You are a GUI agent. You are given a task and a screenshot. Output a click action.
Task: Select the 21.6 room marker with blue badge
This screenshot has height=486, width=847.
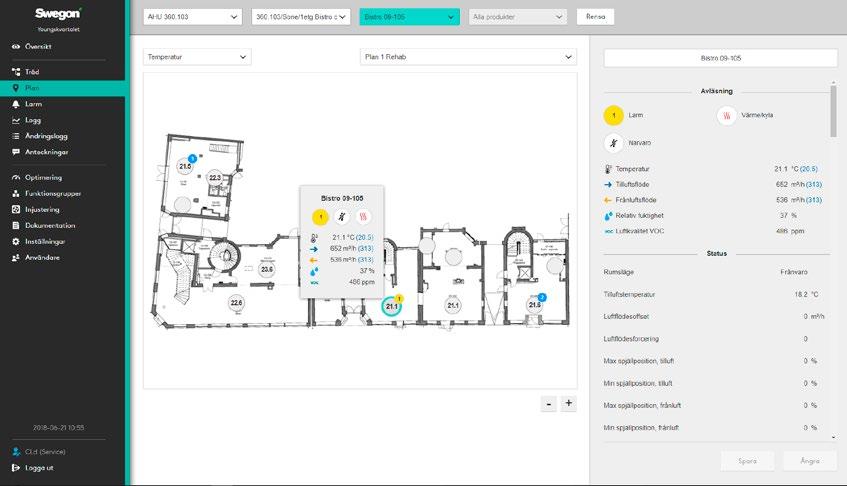[535, 305]
